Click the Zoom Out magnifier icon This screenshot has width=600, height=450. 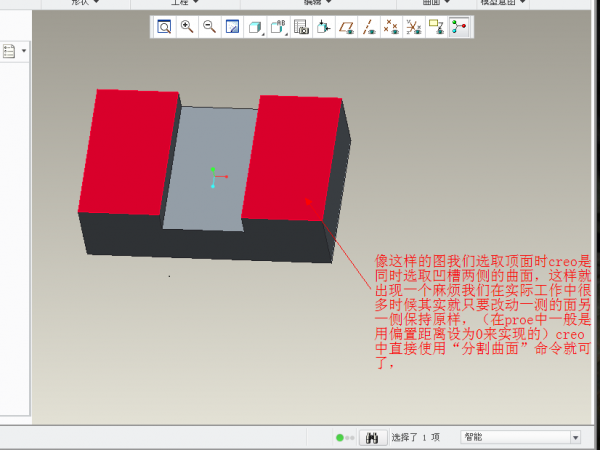tap(209, 28)
